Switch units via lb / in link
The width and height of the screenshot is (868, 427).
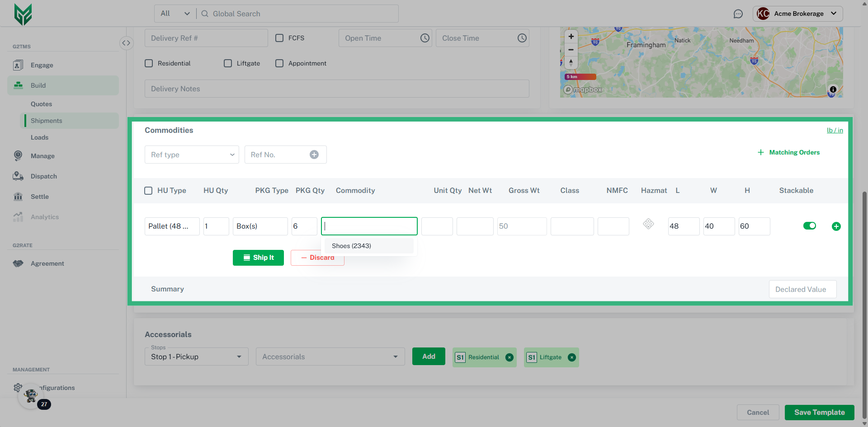coord(835,130)
